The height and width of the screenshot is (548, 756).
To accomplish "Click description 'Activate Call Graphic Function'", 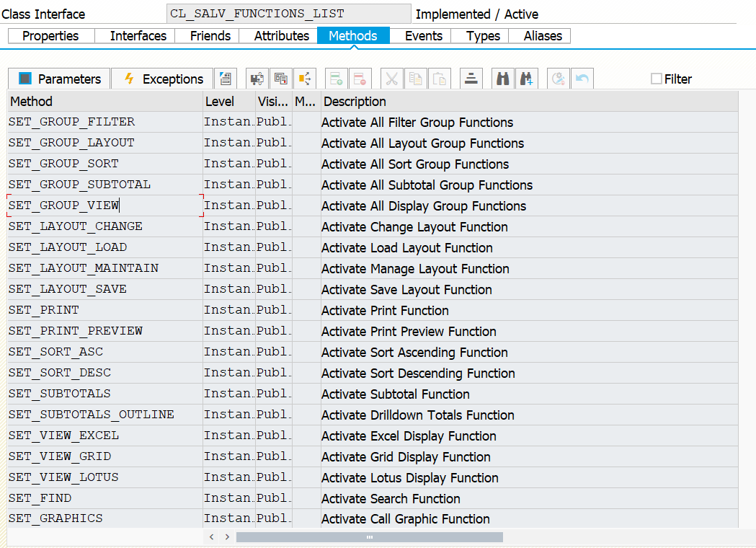I will pos(406,519).
